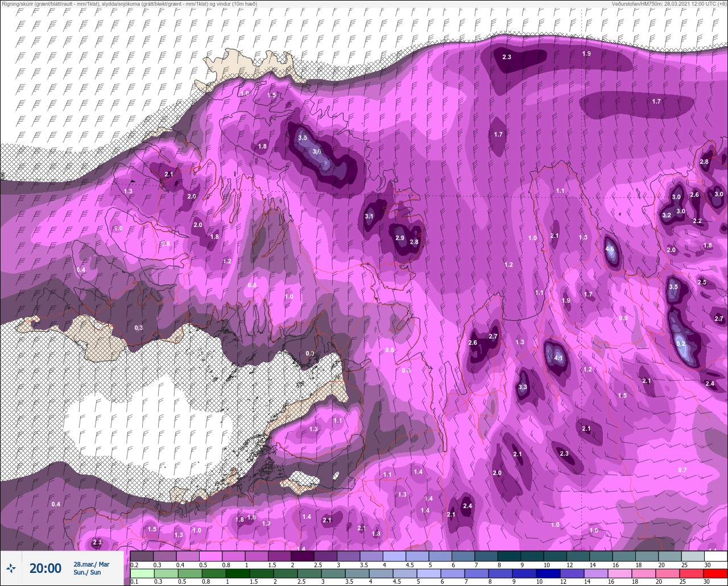728x586 pixels.
Task: Click the 4.6 precipitation value on map
Action: tap(611, 249)
